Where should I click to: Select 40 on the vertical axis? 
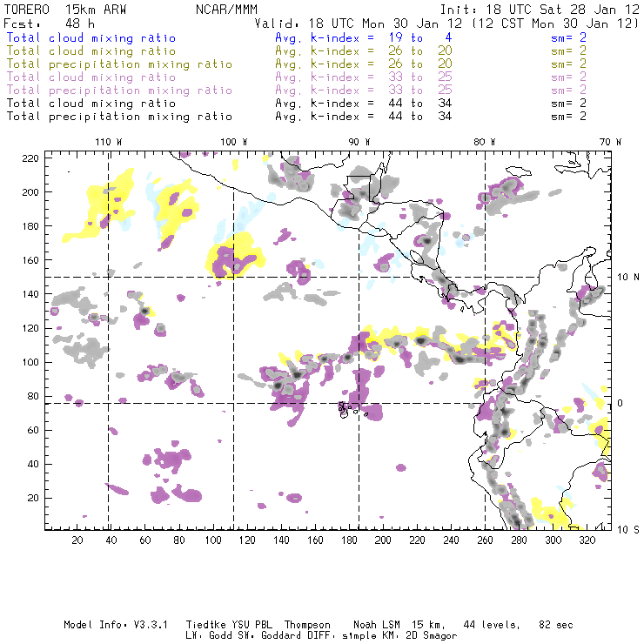click(x=33, y=464)
